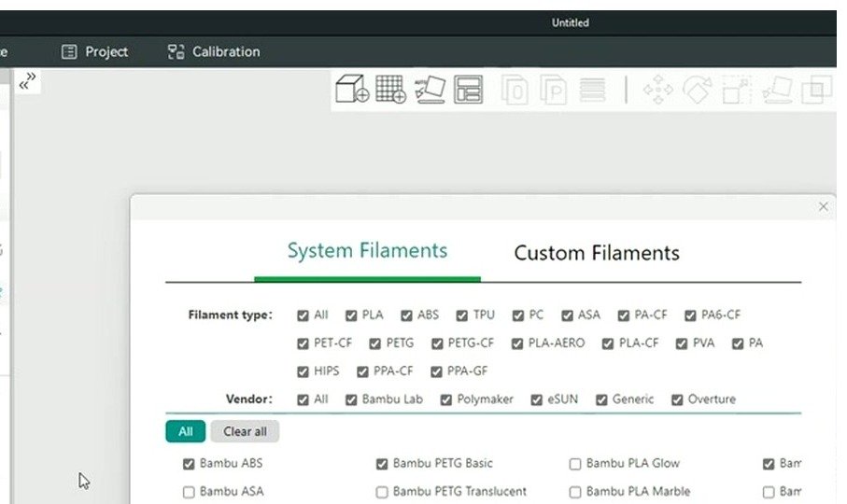Uncheck the Bambu Lab vendor
The image size is (847, 504).
tap(351, 399)
